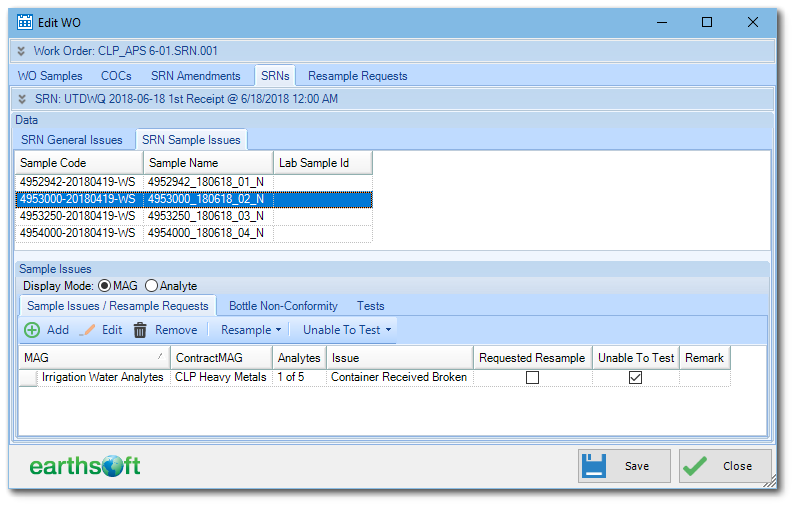
Task: Click the Add toolbar label
Action: coord(58,330)
